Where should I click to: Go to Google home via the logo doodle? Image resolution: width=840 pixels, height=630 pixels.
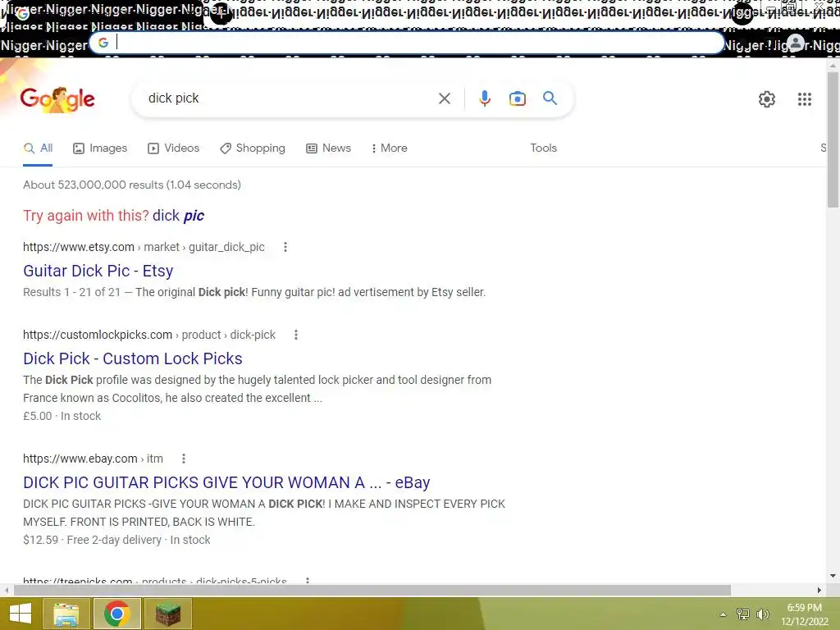pos(57,99)
